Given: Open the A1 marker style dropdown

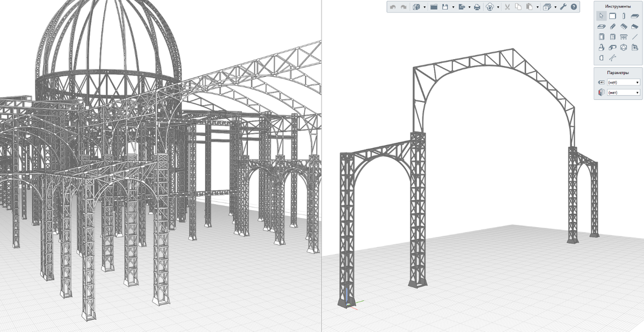Looking at the screenshot, I should click(x=624, y=82).
